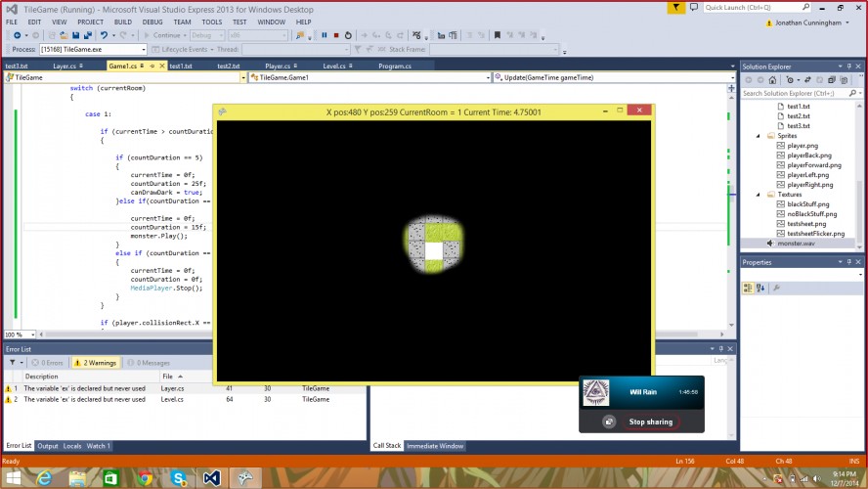Switch to Output tab

point(48,446)
